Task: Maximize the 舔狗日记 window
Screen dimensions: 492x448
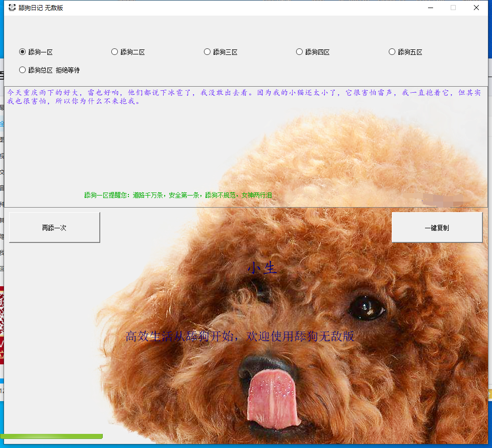Action: [x=454, y=8]
